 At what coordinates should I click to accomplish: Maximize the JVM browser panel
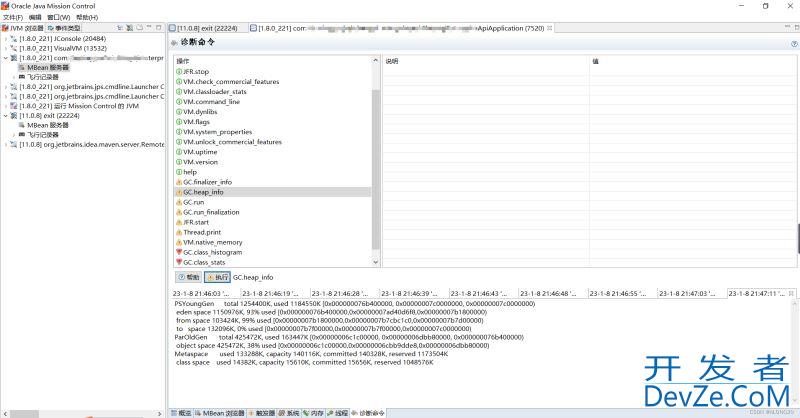(159, 28)
